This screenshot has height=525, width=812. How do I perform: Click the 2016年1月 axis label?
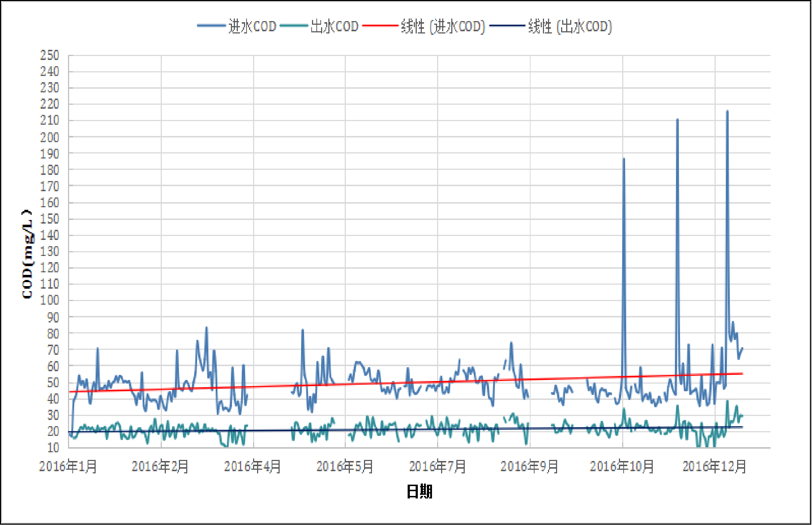[x=68, y=466]
